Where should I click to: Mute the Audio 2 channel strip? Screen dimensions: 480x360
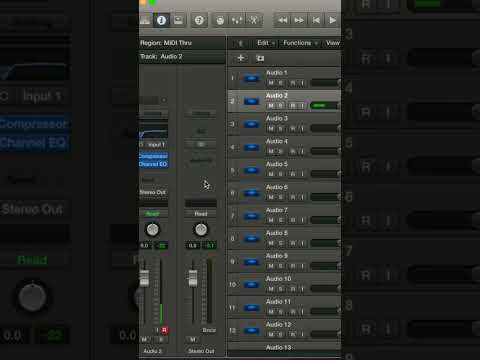144,339
